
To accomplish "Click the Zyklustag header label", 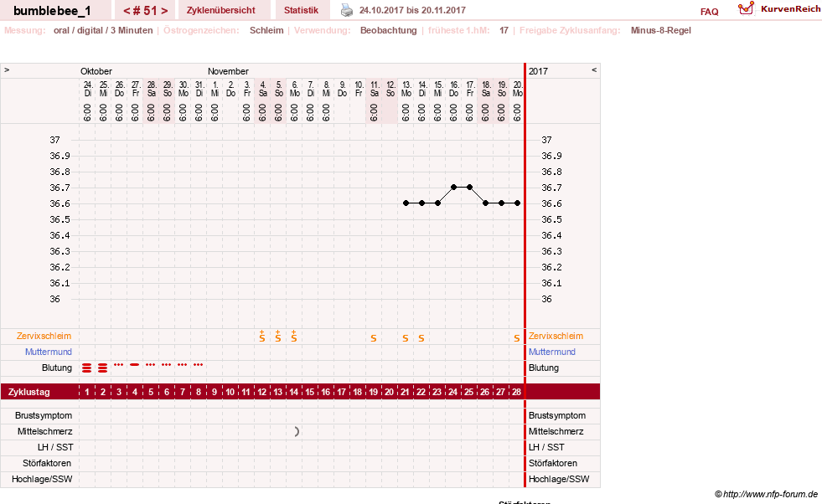I will [x=29, y=392].
